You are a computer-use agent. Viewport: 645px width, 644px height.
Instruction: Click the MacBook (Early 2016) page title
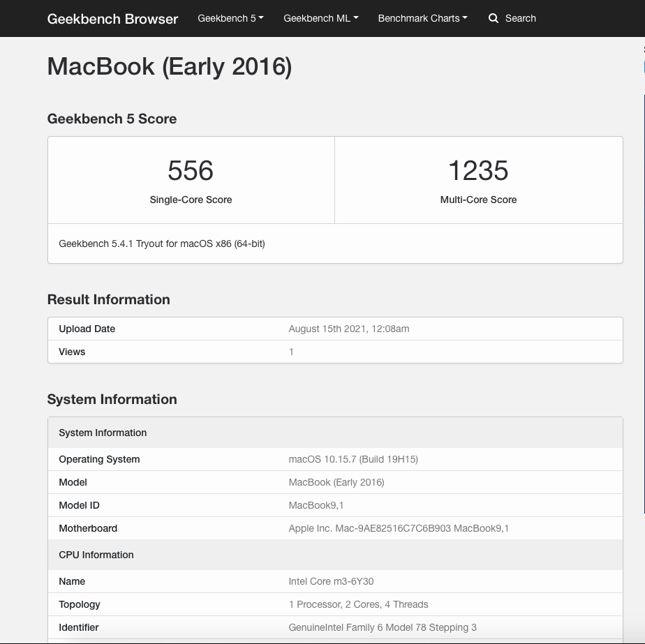coord(170,66)
